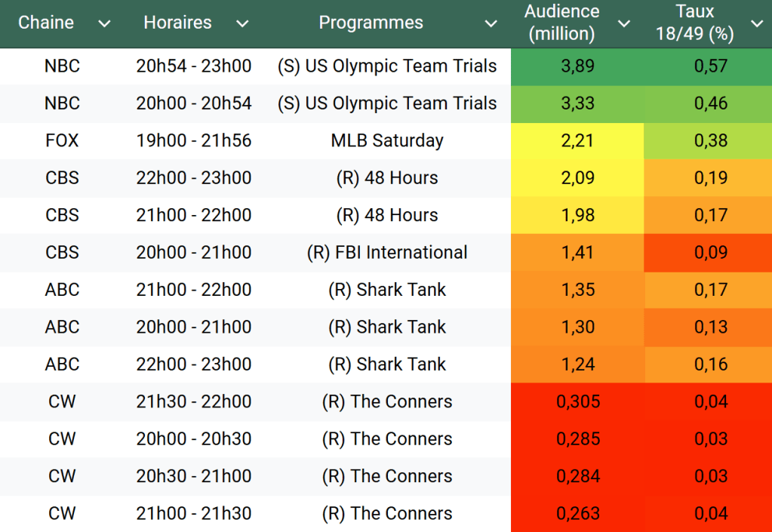
Task: Open the Programmes column filter dropdown
Action: pyautogui.click(x=491, y=24)
